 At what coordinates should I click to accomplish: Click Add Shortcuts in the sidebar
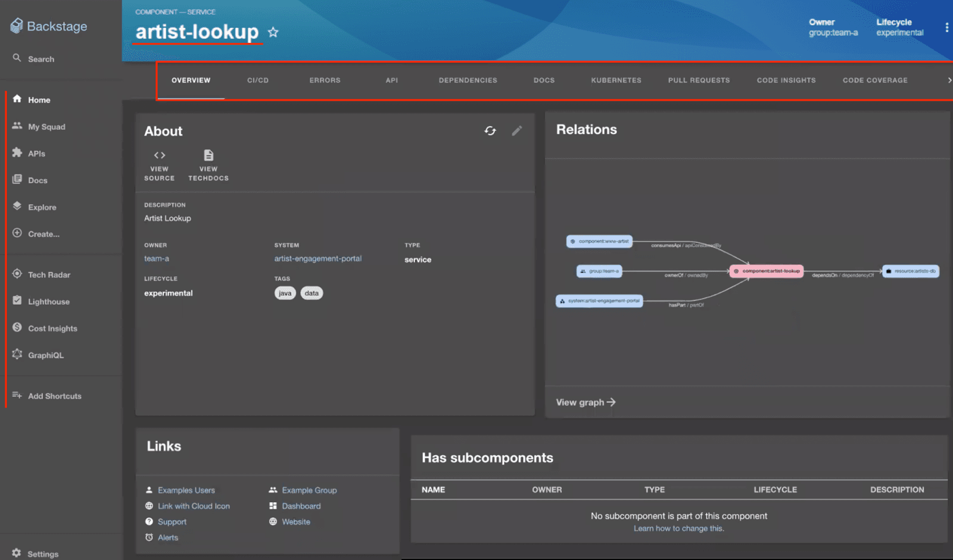click(x=54, y=396)
